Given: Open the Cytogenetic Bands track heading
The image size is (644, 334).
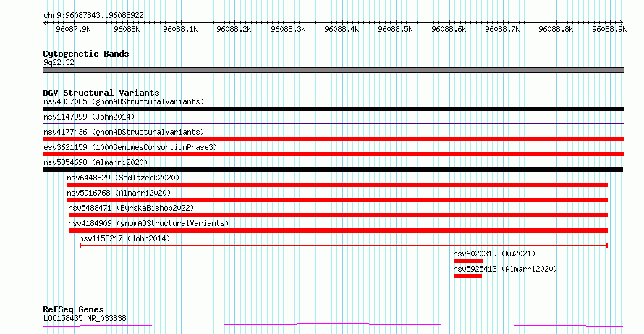Looking at the screenshot, I should coord(86,54).
